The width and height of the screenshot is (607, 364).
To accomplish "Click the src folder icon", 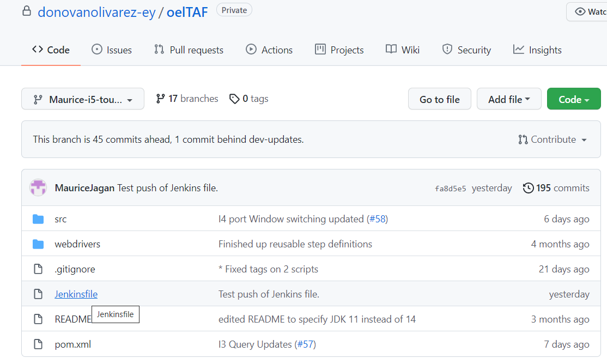I will coord(38,219).
